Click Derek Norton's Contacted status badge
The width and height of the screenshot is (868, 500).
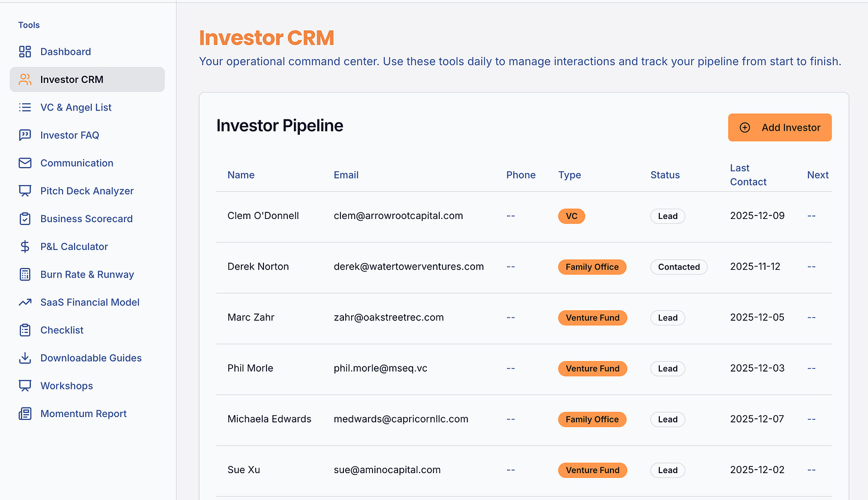tap(678, 267)
